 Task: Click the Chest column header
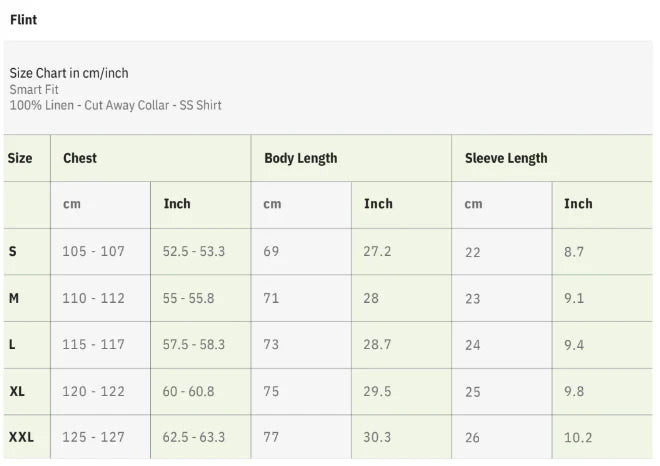point(80,158)
